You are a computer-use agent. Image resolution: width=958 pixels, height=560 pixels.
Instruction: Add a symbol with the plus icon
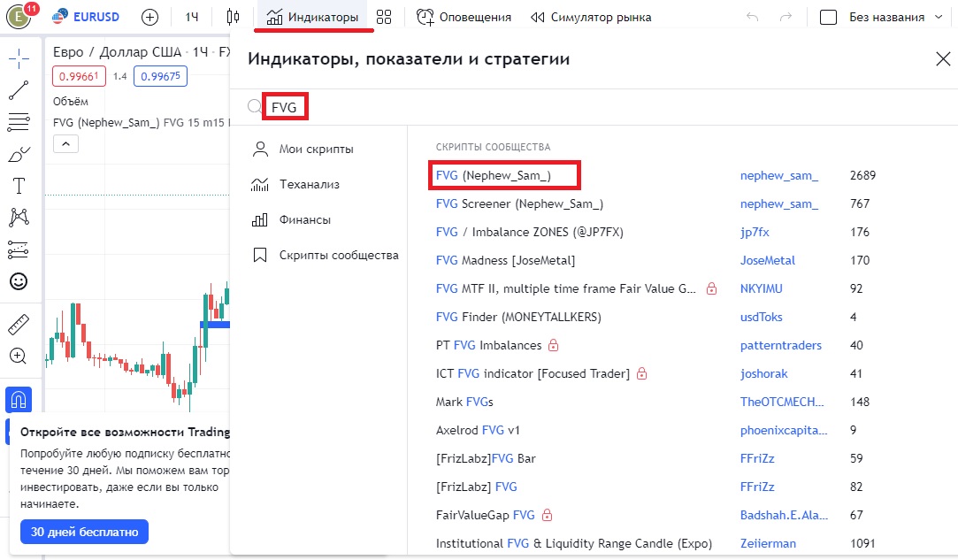(x=149, y=17)
